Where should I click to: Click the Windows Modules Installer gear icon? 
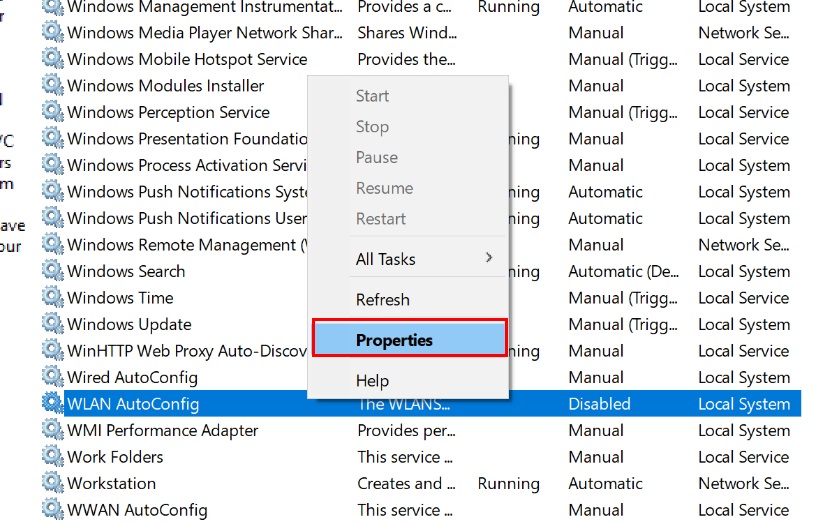(x=52, y=86)
